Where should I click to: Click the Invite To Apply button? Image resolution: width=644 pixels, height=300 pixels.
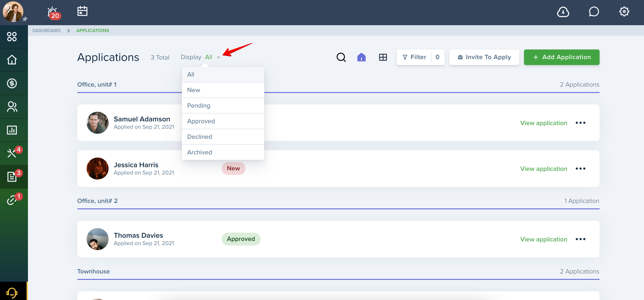pos(484,57)
